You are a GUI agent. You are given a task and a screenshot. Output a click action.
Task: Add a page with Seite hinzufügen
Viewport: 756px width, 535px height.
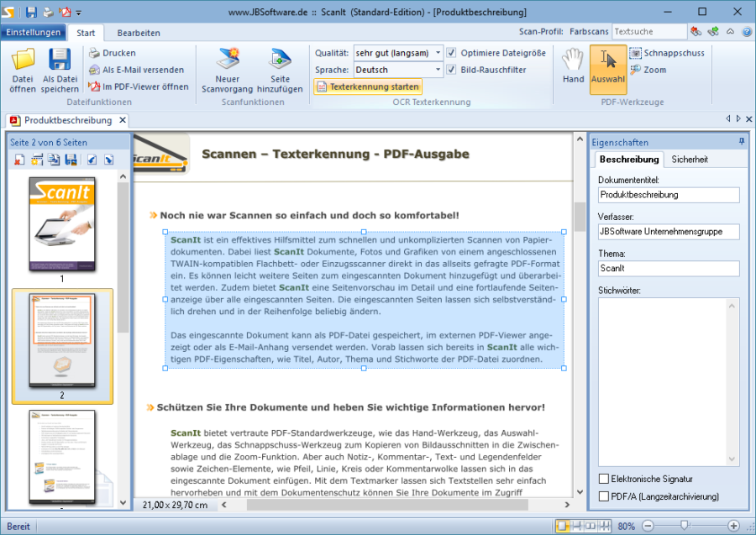pos(280,71)
